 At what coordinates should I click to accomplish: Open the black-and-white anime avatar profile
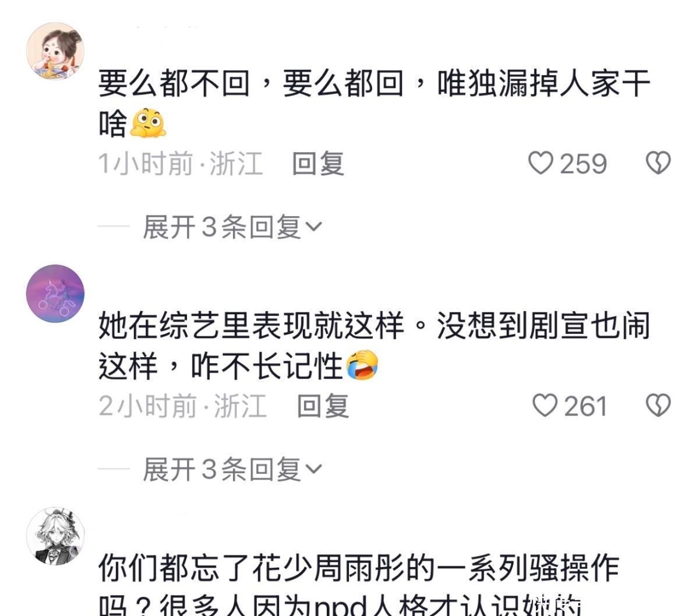coord(55,536)
